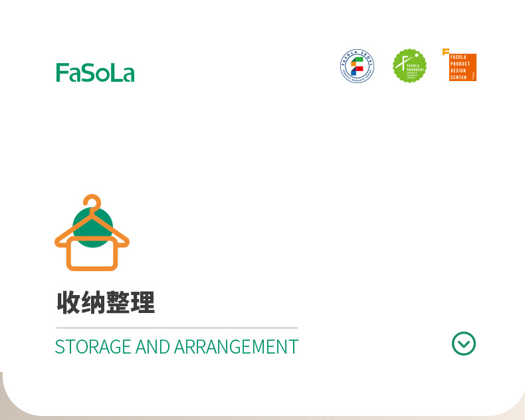This screenshot has height=420, width=525.
Task: Click the word ARRANGEMENT in the green subtitle
Action: coord(237,347)
